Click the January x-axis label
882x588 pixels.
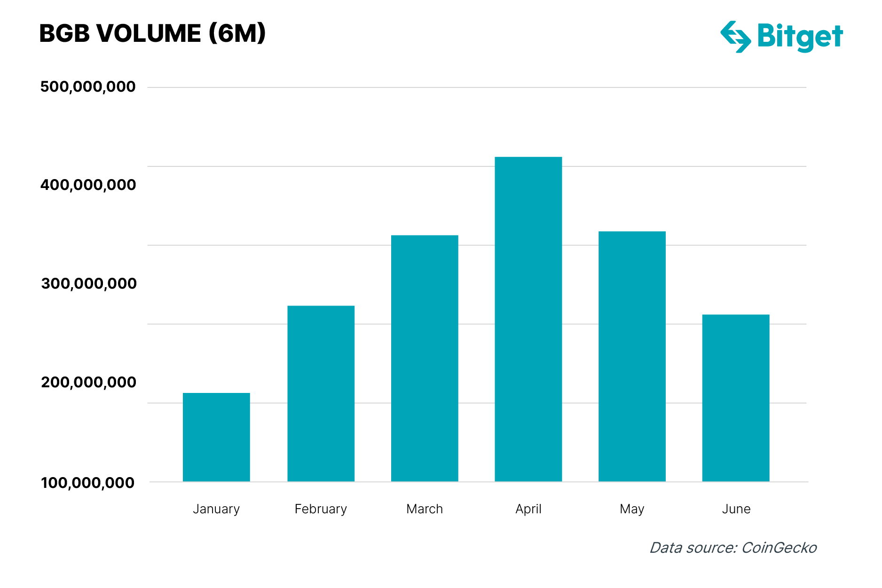216,509
